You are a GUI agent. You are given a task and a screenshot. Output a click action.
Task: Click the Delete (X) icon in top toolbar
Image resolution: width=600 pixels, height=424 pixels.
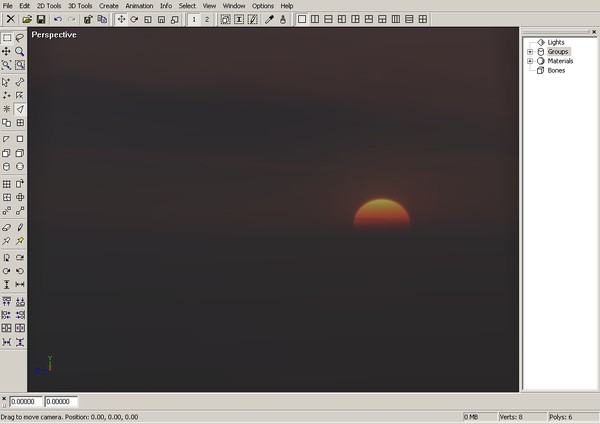click(x=11, y=19)
